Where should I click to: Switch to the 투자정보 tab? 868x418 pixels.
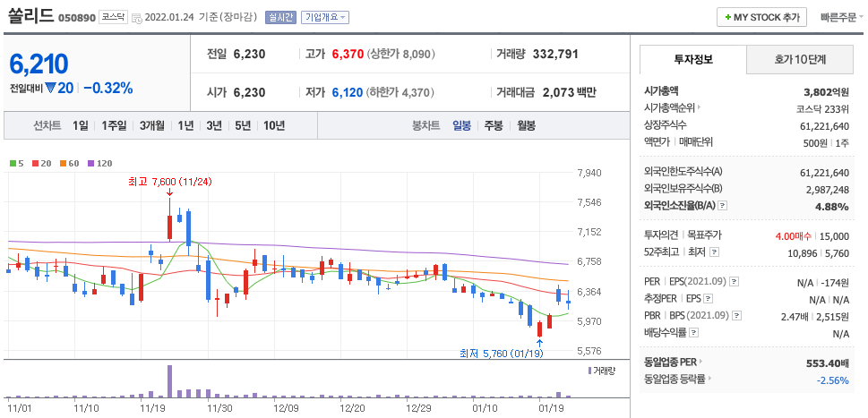[693, 60]
